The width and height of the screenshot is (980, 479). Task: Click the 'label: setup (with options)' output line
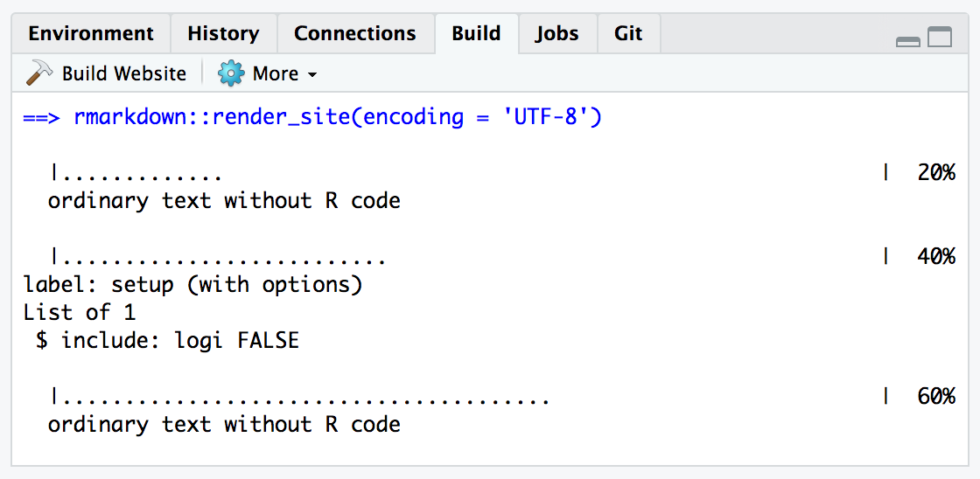[192, 284]
